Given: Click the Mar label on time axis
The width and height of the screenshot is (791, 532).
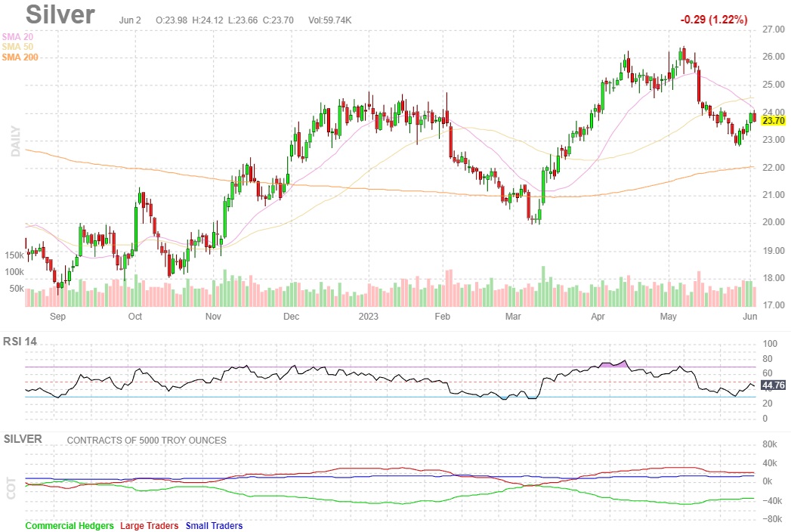Looking at the screenshot, I should [513, 317].
